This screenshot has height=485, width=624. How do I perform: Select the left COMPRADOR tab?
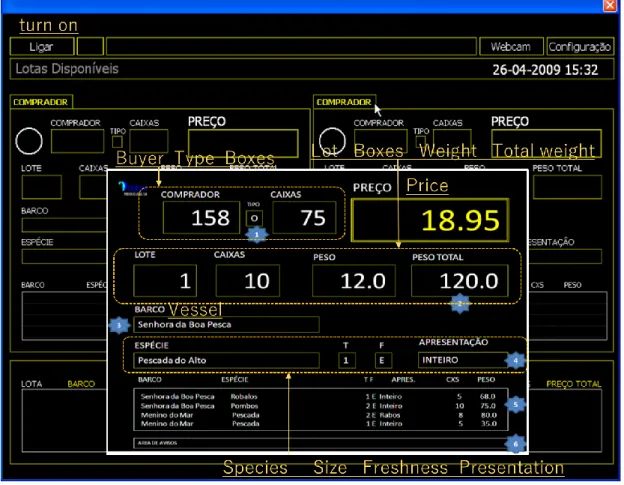(41, 102)
